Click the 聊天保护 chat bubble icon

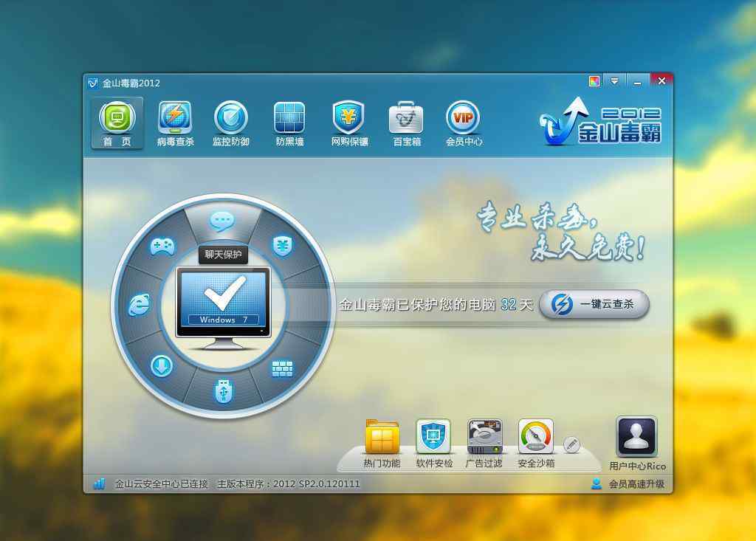point(222,221)
